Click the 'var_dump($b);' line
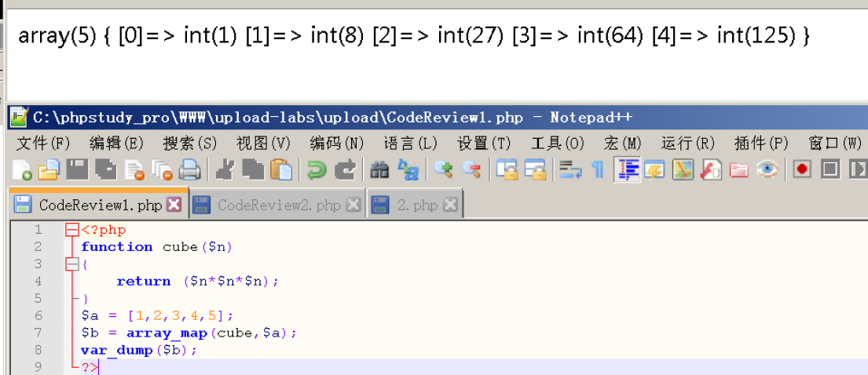 [x=139, y=350]
